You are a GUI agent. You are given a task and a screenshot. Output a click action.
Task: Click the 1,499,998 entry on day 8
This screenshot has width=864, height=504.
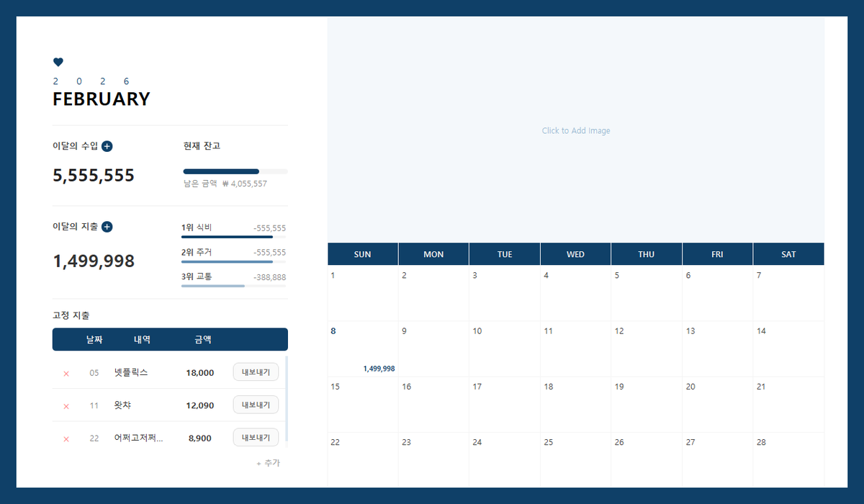(379, 369)
